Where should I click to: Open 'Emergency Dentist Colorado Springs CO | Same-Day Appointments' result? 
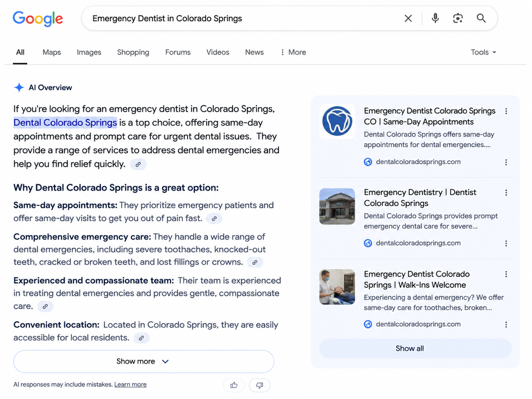tap(430, 116)
